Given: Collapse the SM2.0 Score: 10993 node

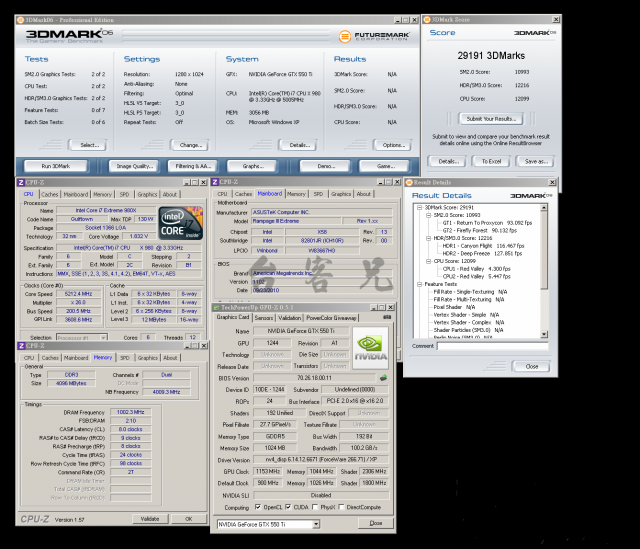Looking at the screenshot, I should pos(428,215).
